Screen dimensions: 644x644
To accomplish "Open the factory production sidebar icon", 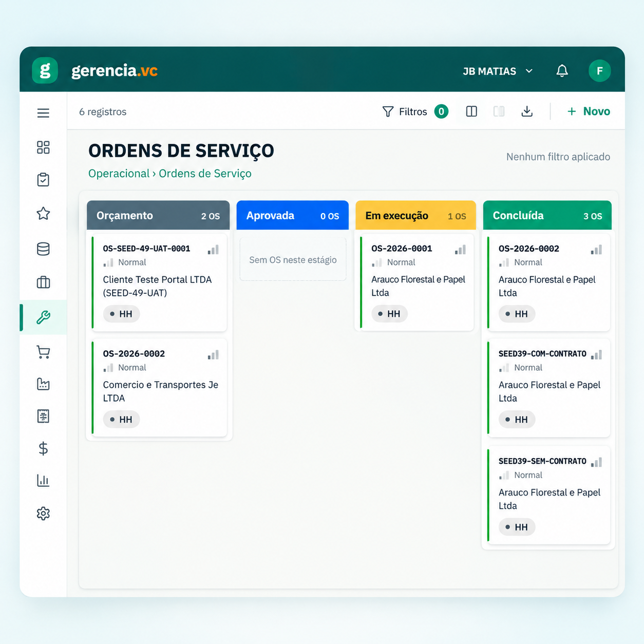I will coord(43,384).
